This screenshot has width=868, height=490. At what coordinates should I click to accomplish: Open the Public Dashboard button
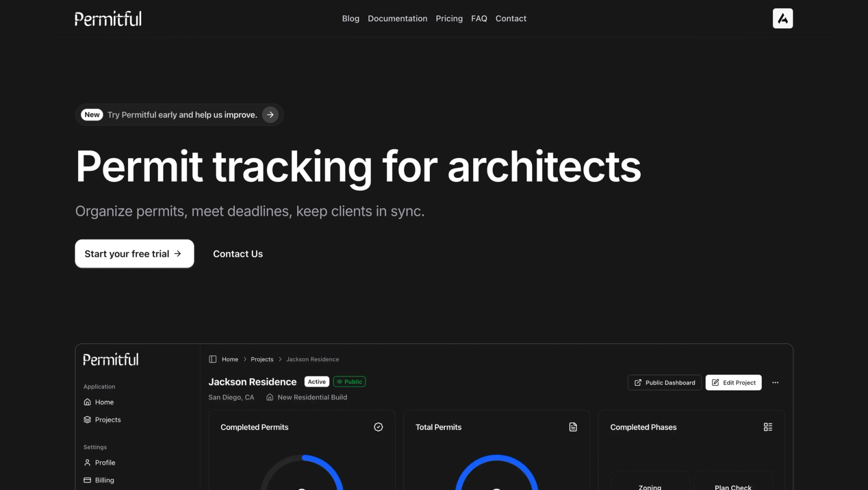click(x=665, y=383)
